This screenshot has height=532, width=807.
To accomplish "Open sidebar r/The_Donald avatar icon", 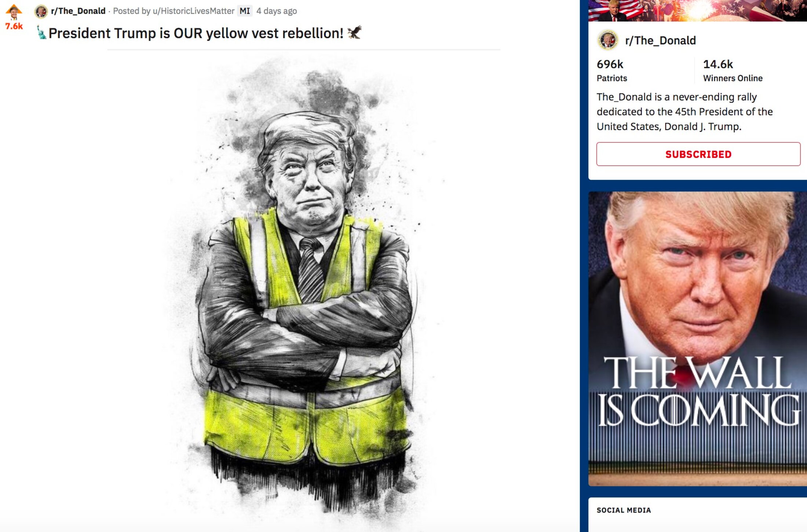I will [607, 40].
